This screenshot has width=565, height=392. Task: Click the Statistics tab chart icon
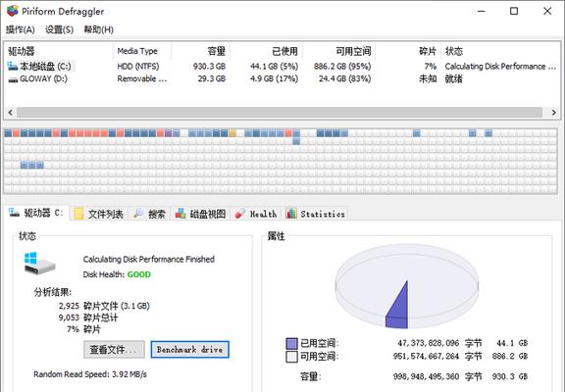(x=290, y=213)
